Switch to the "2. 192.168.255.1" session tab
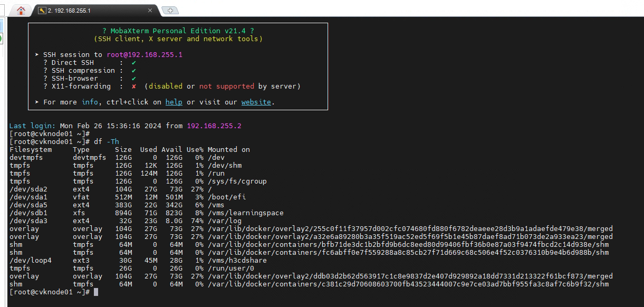Viewport: 644px width, 307px height. pos(84,10)
